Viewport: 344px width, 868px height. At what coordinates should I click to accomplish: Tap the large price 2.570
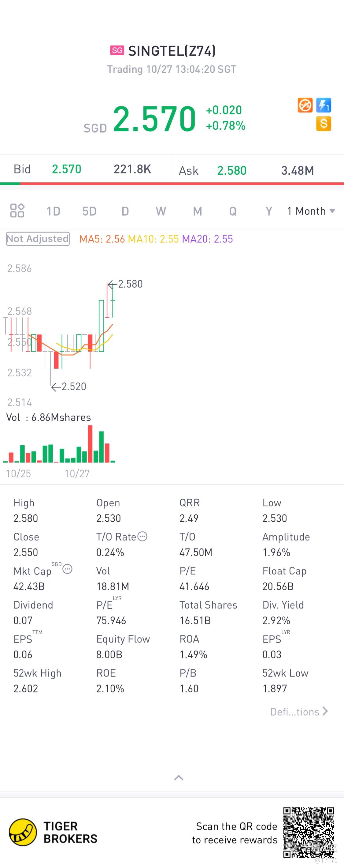tap(154, 118)
